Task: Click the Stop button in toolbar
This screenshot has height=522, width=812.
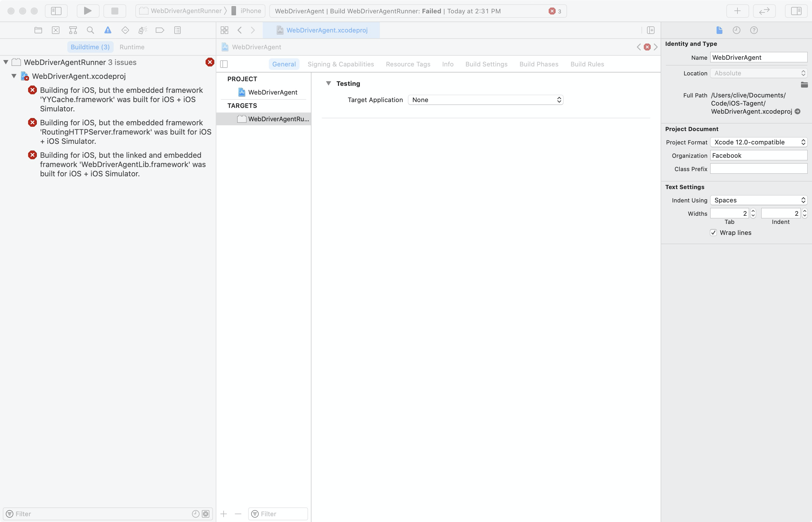Action: 115,11
